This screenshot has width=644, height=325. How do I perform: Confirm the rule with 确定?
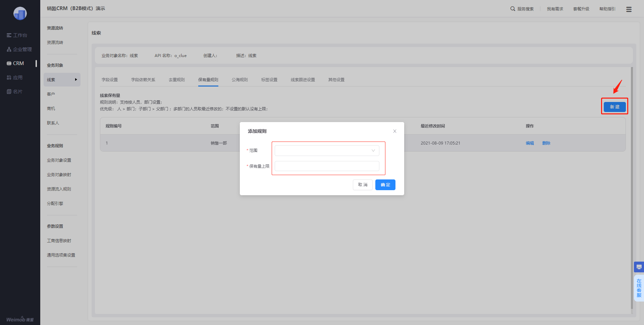(x=385, y=185)
